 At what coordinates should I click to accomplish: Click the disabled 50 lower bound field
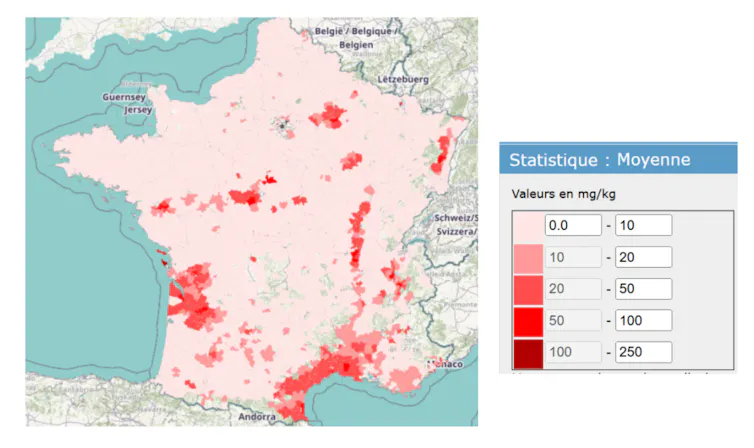pos(573,320)
